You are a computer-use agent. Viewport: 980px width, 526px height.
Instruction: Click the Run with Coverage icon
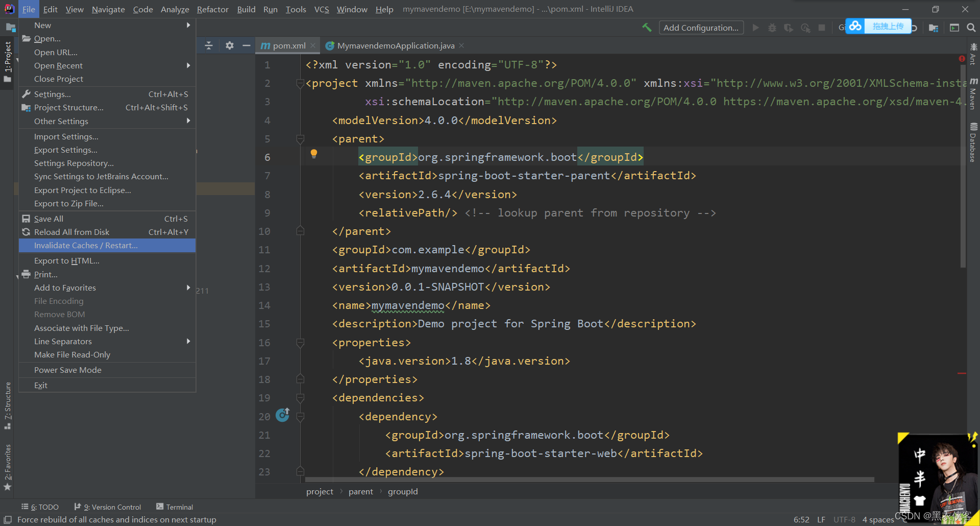[x=789, y=28]
